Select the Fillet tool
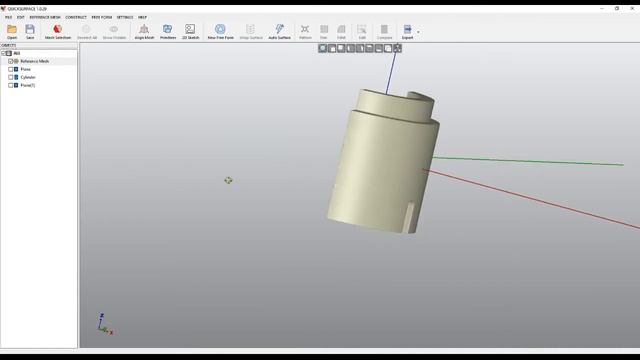The height and width of the screenshot is (360, 640). click(x=341, y=31)
